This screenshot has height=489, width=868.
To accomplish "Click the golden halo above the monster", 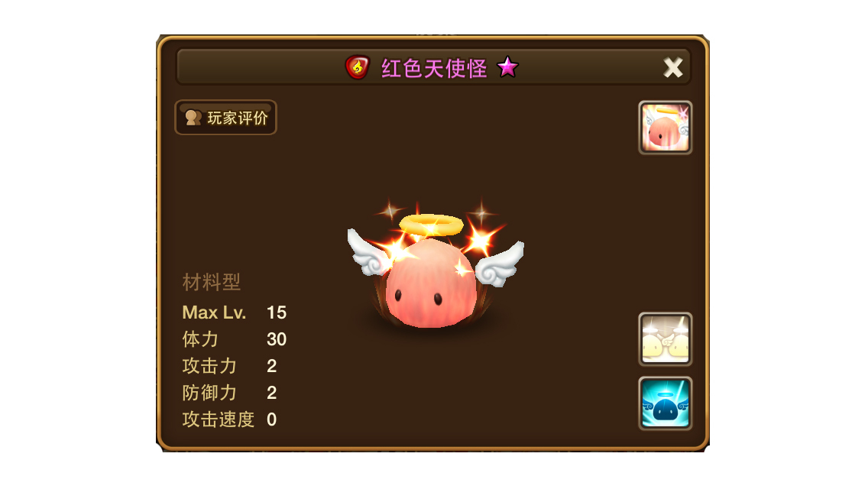I will [x=431, y=225].
